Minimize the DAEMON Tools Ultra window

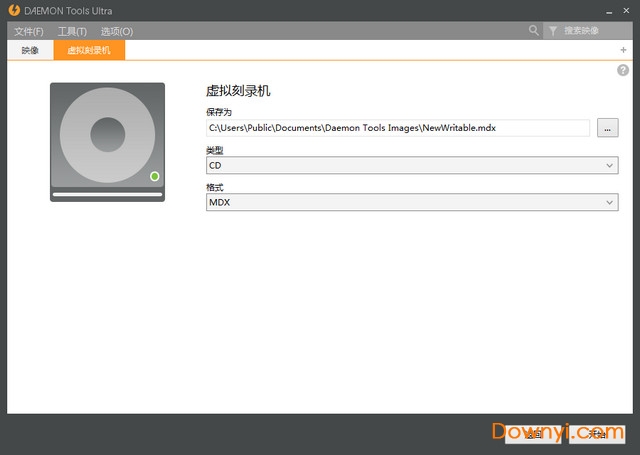coord(609,11)
